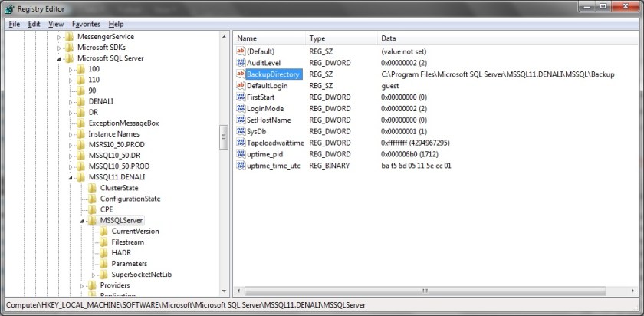Collapse the MSSQL11.DENALI tree node
Viewport: 644px width, 316px height.
tap(71, 178)
